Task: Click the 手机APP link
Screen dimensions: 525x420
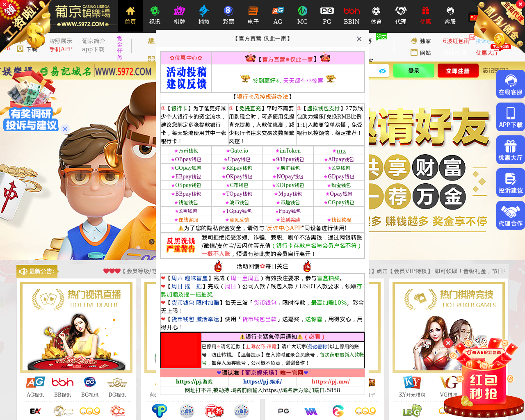Action: 61,49
